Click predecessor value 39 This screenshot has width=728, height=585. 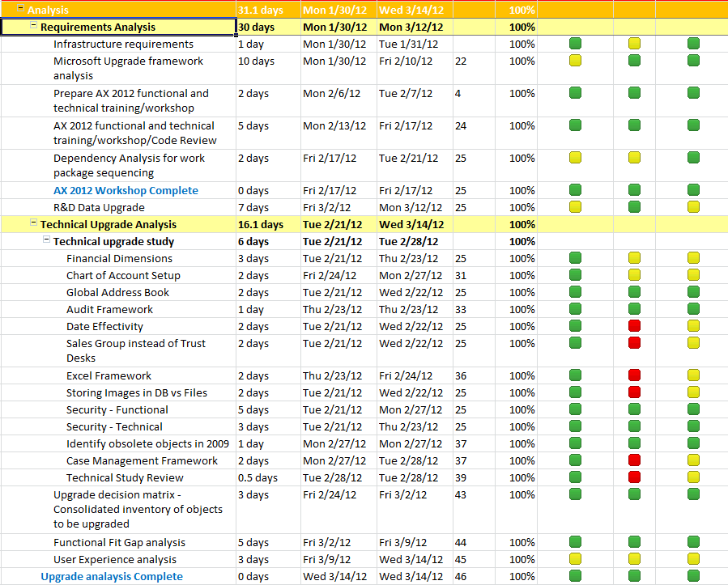click(461, 478)
